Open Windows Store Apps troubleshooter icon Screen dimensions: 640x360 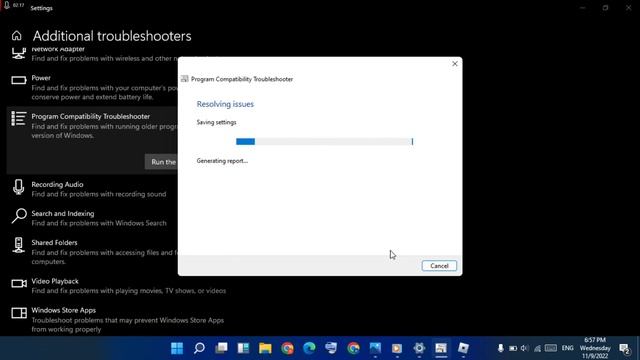click(19, 313)
